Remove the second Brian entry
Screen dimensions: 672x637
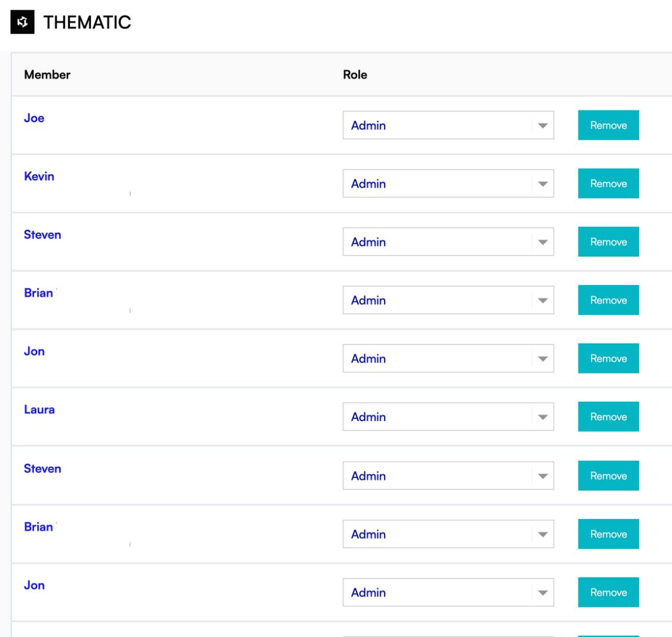(608, 534)
